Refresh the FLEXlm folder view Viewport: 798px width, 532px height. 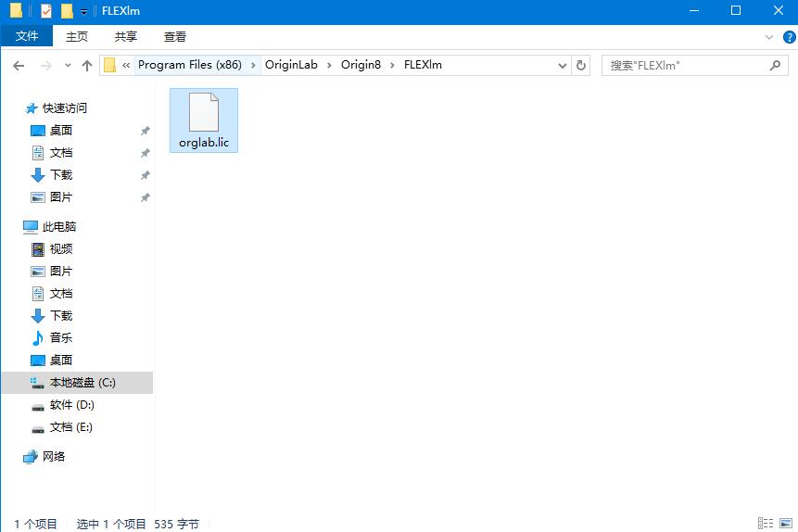(x=581, y=66)
